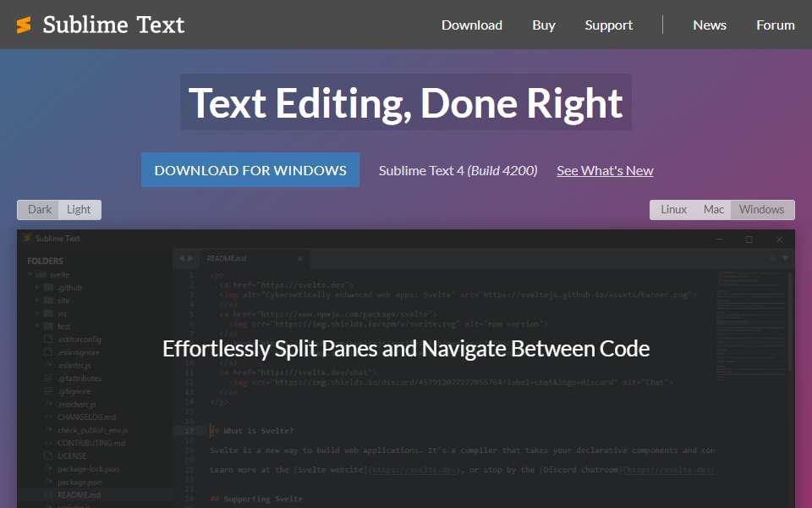Click the Sublime Text 4 Build 4200 label
812x508 pixels.
458,170
